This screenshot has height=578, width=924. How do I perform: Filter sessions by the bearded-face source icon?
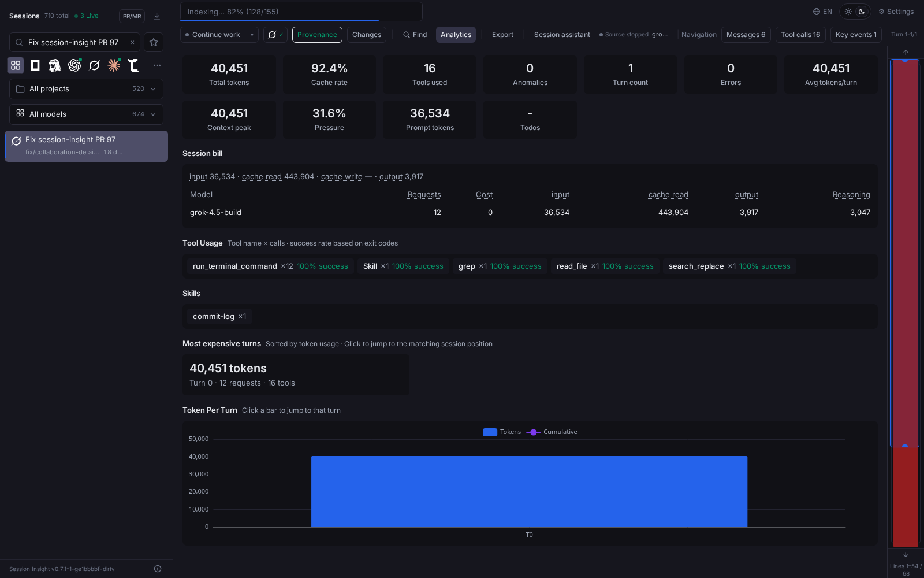tap(55, 65)
